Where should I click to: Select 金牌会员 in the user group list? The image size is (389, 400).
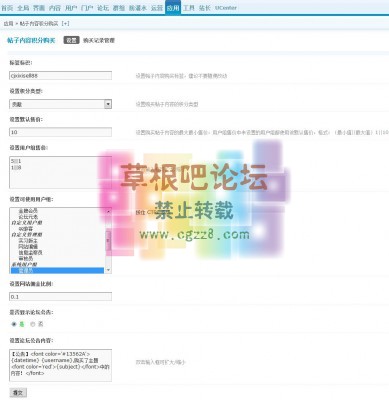[28, 211]
